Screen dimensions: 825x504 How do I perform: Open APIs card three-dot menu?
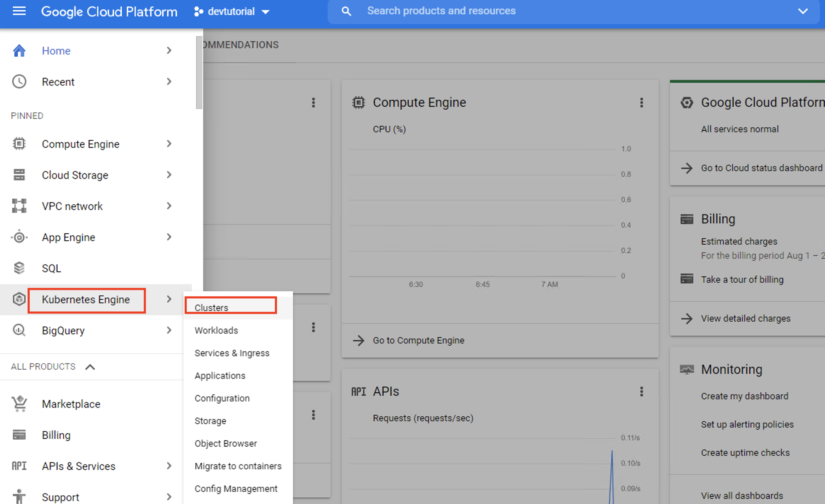pos(641,392)
